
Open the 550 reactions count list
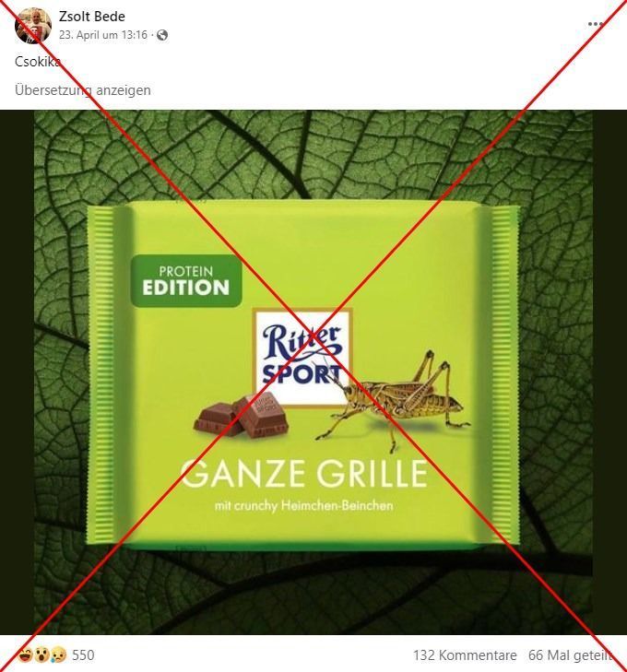click(x=83, y=655)
